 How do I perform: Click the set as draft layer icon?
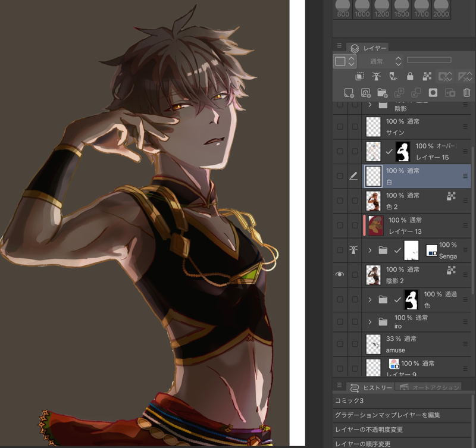click(x=393, y=76)
